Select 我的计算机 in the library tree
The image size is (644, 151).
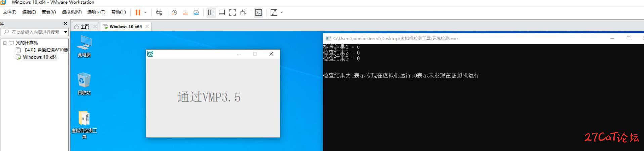point(27,43)
